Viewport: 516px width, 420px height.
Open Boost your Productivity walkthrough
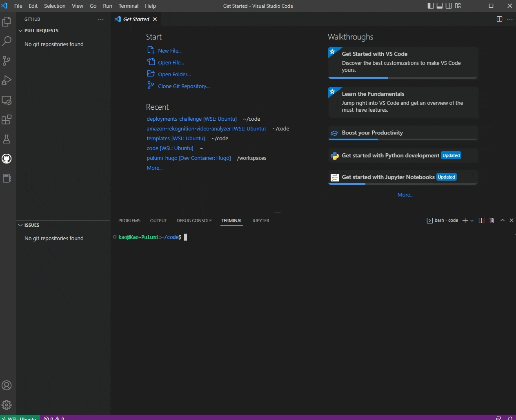click(403, 133)
